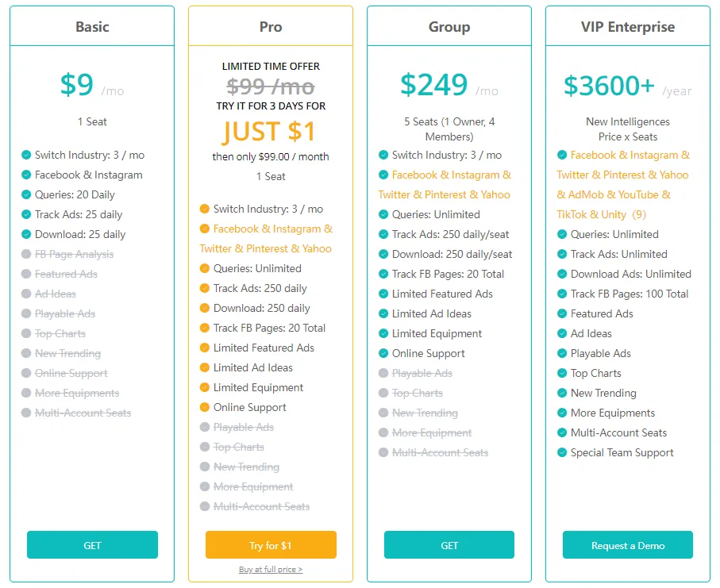Click the checkmark beside Special Team Support
The width and height of the screenshot is (720, 588).
pyautogui.click(x=562, y=453)
